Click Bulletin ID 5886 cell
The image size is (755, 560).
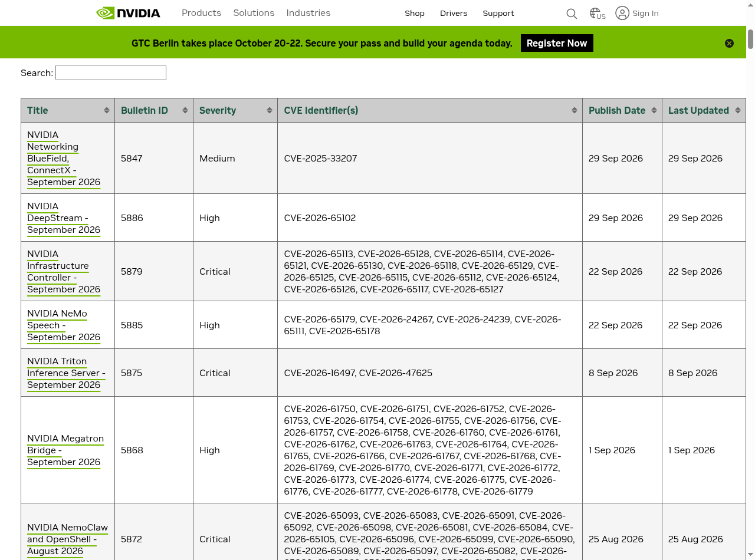(x=154, y=218)
